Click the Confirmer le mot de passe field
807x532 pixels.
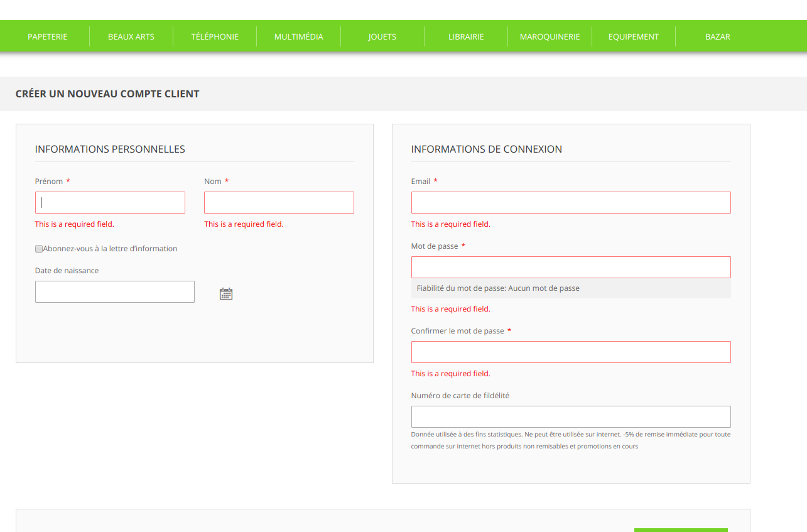(571, 352)
